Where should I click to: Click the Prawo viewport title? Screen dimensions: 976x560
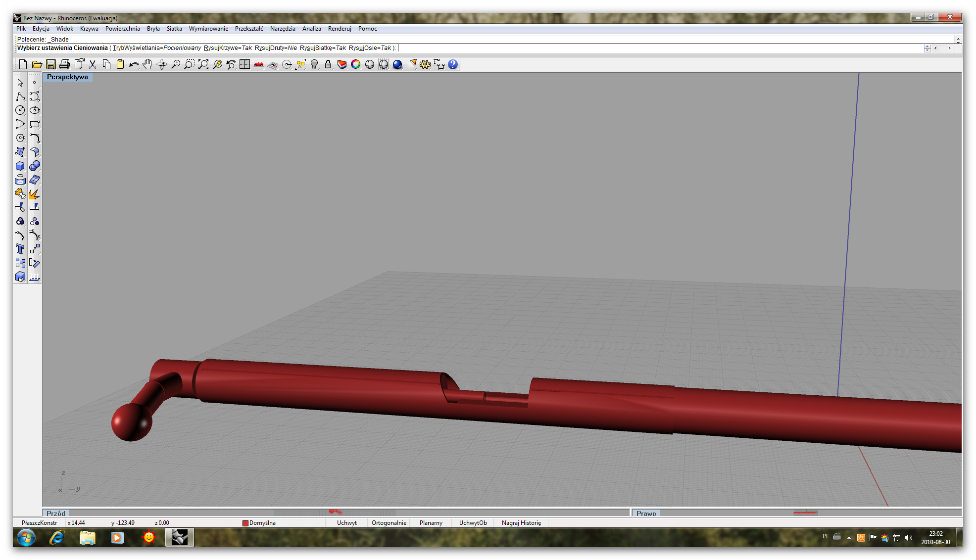646,513
